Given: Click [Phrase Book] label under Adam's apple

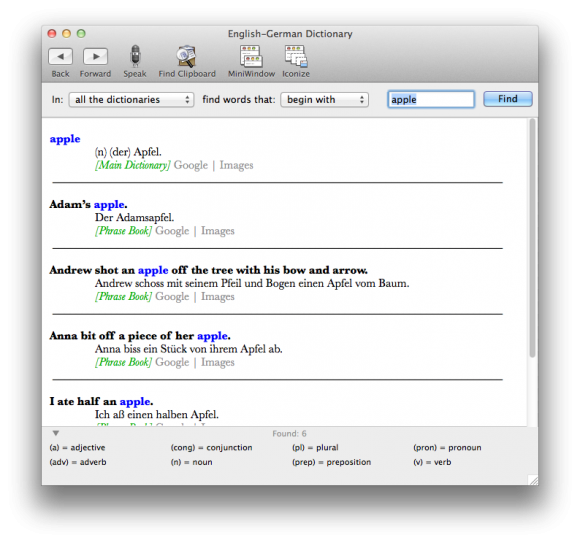Looking at the screenshot, I should click(x=123, y=231).
